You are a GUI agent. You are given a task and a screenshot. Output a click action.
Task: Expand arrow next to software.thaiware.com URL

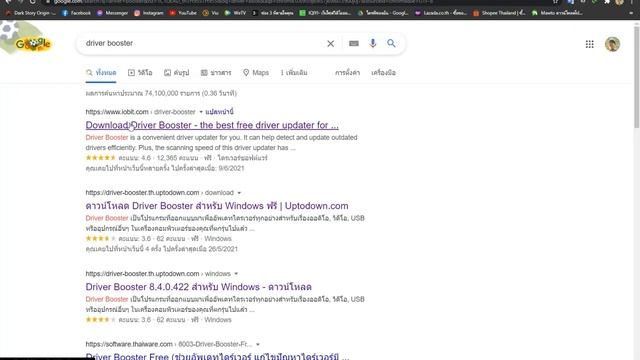pos(258,344)
